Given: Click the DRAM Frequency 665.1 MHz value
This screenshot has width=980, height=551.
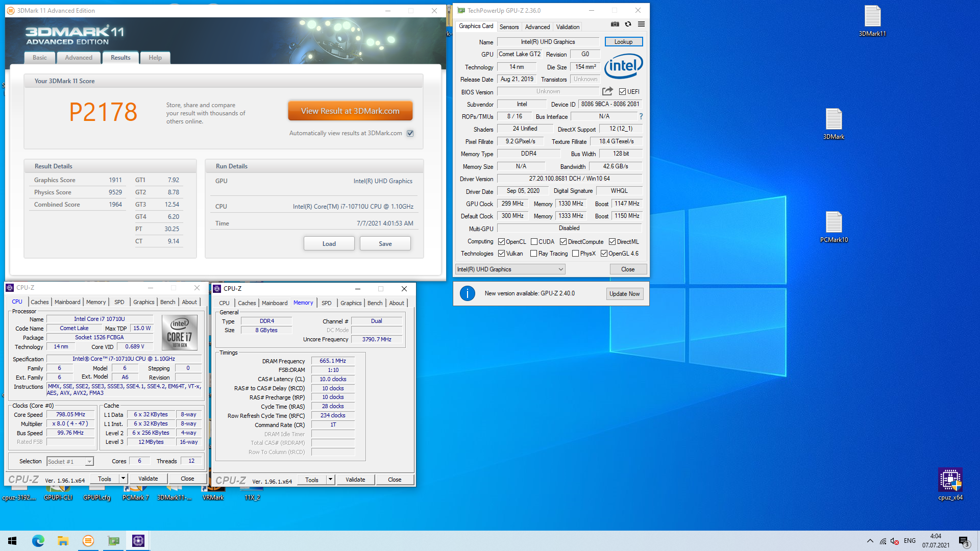Looking at the screenshot, I should pos(333,361).
